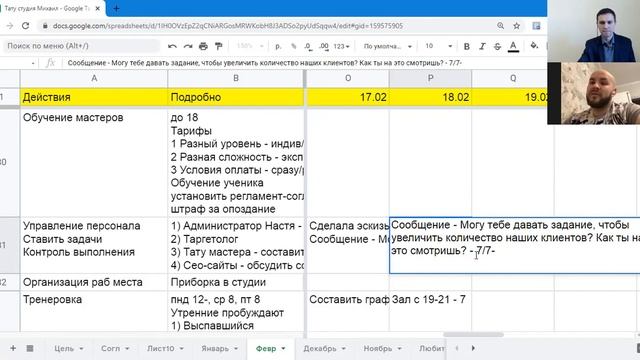
Task: Toggle strikethrough formatting
Action: 497,47
